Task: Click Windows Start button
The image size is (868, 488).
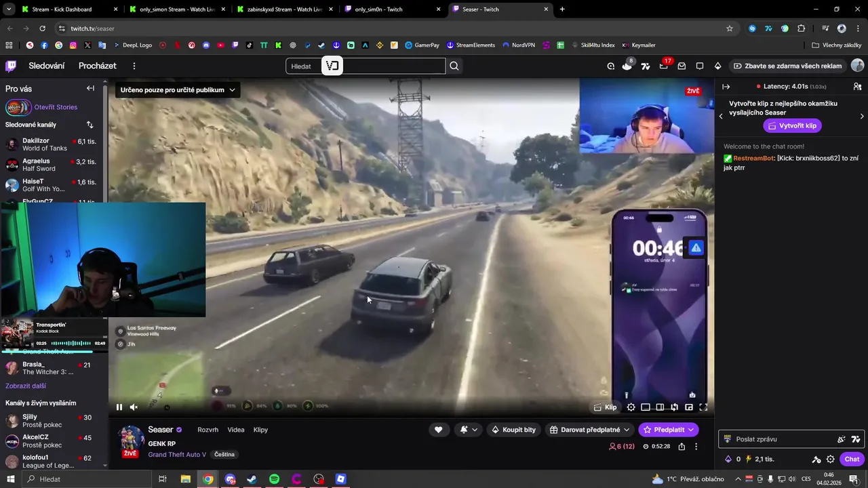Action: (x=10, y=479)
